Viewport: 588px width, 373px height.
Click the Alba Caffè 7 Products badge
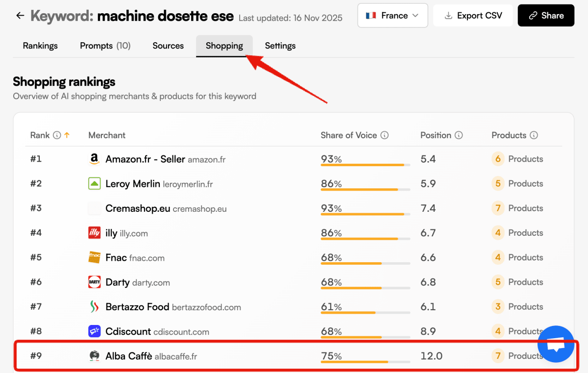coord(498,356)
